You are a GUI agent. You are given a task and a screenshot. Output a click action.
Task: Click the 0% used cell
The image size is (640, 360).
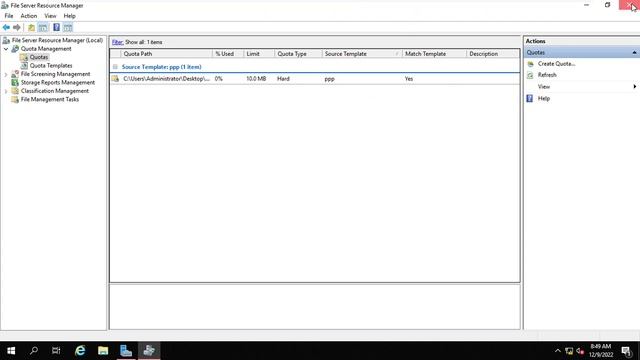click(219, 79)
